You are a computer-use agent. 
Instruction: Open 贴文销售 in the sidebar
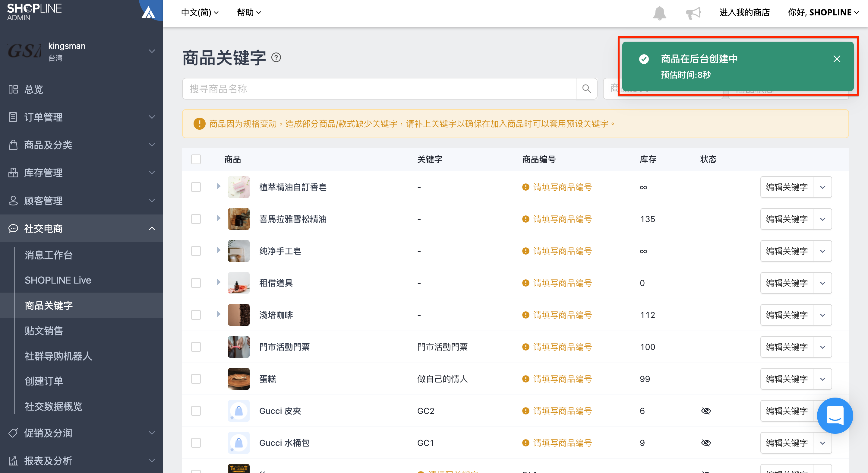[44, 331]
